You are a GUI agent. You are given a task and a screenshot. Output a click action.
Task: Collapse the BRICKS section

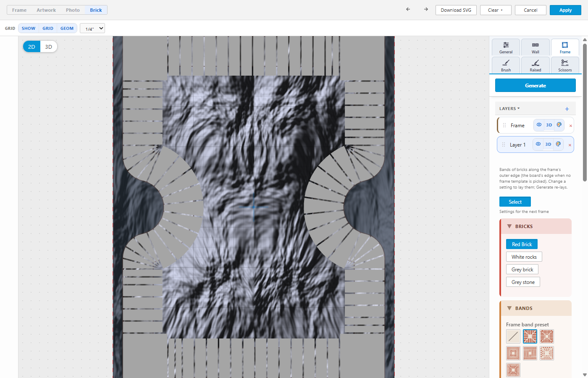(535, 226)
